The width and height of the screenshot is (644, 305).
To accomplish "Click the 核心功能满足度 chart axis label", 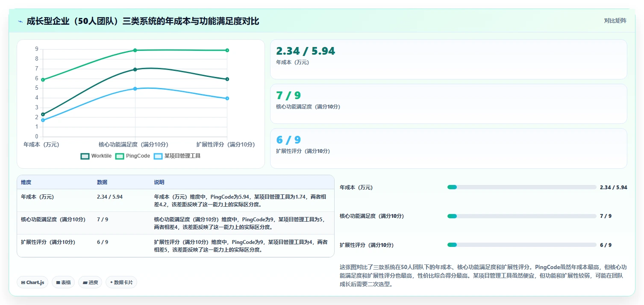I will pos(133,145).
